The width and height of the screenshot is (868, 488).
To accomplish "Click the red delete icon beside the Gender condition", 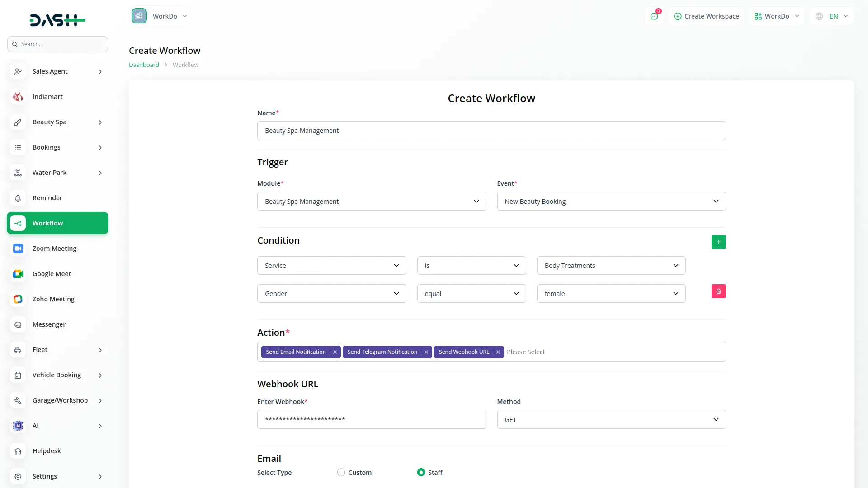I will (x=718, y=291).
